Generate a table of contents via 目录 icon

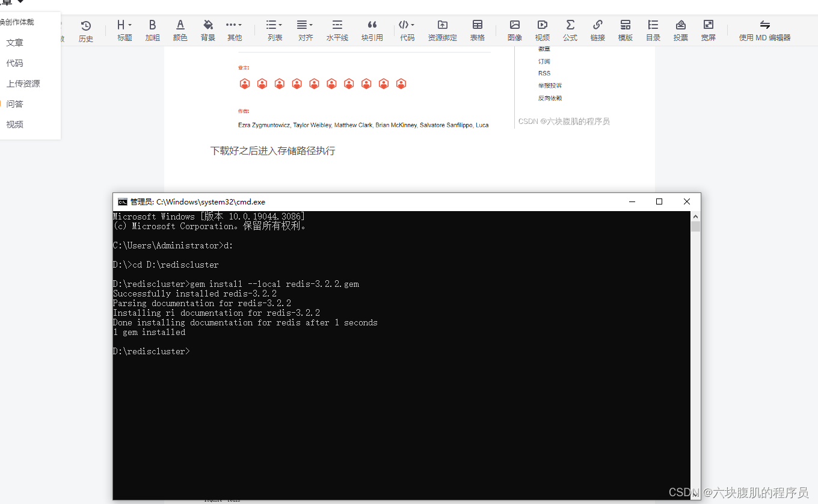point(653,29)
